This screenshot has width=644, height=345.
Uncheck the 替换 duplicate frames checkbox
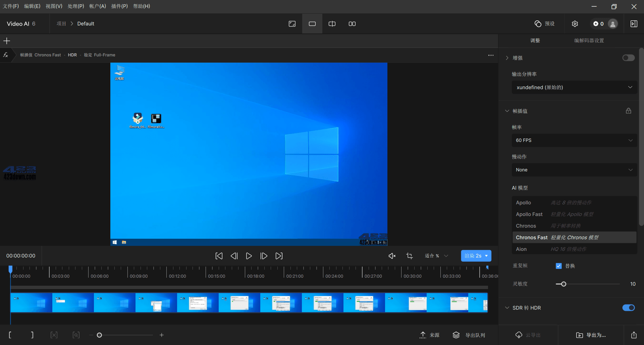coord(559,266)
